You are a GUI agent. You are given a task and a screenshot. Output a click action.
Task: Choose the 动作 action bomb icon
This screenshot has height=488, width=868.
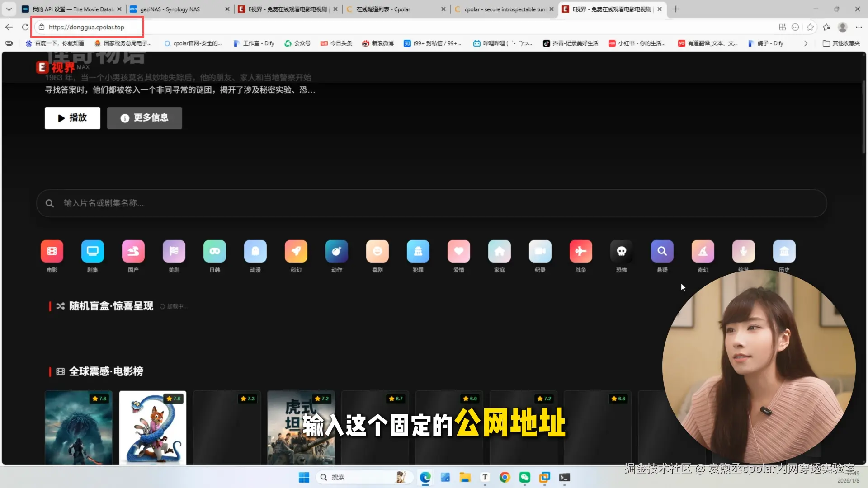pyautogui.click(x=337, y=251)
